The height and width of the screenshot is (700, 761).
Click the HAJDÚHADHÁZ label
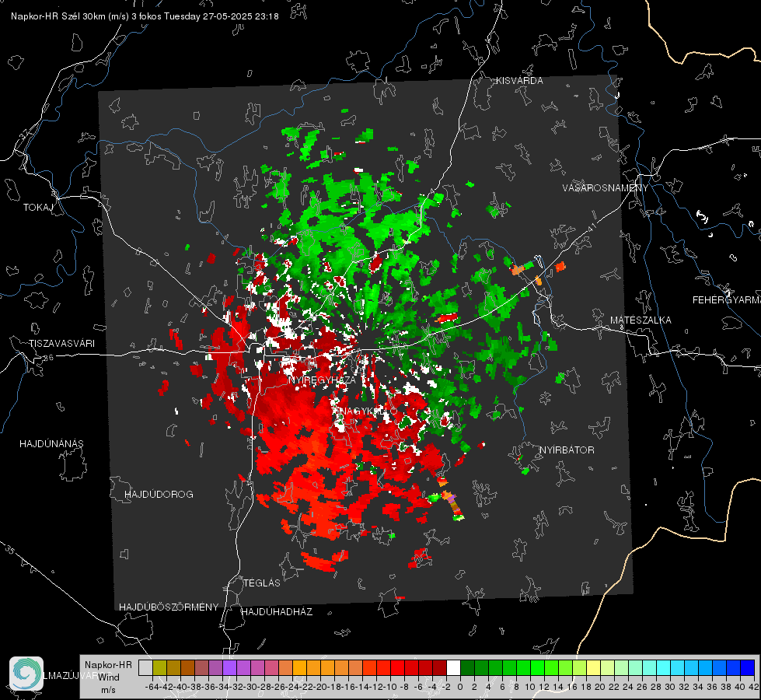(x=278, y=612)
